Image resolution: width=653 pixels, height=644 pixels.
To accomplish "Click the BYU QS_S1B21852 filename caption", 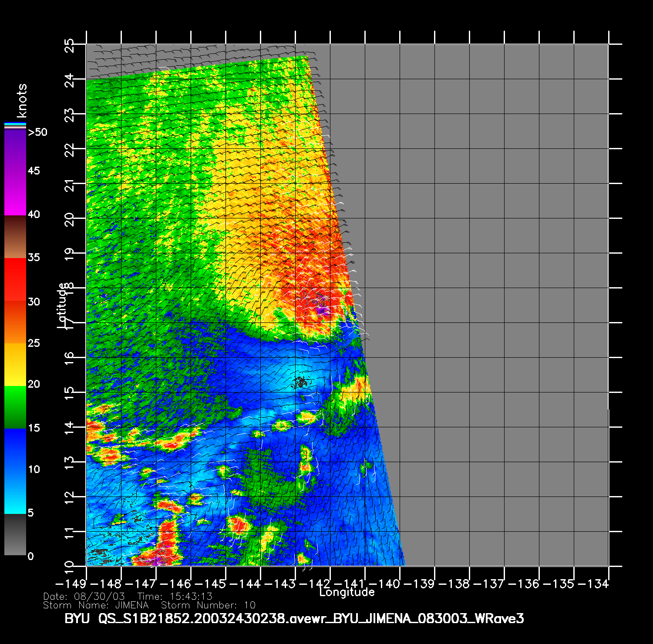I will [x=294, y=618].
